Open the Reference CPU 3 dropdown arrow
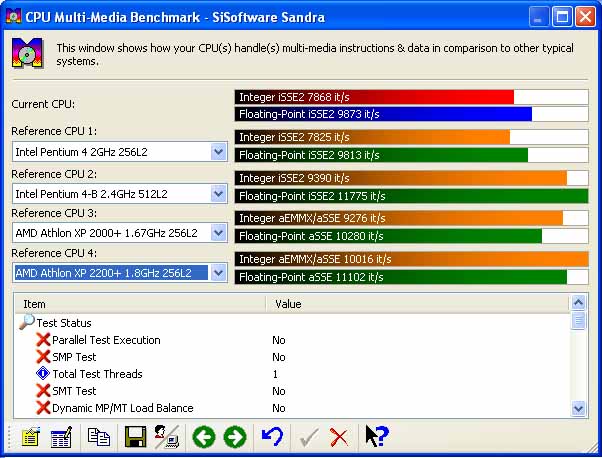 pos(218,233)
